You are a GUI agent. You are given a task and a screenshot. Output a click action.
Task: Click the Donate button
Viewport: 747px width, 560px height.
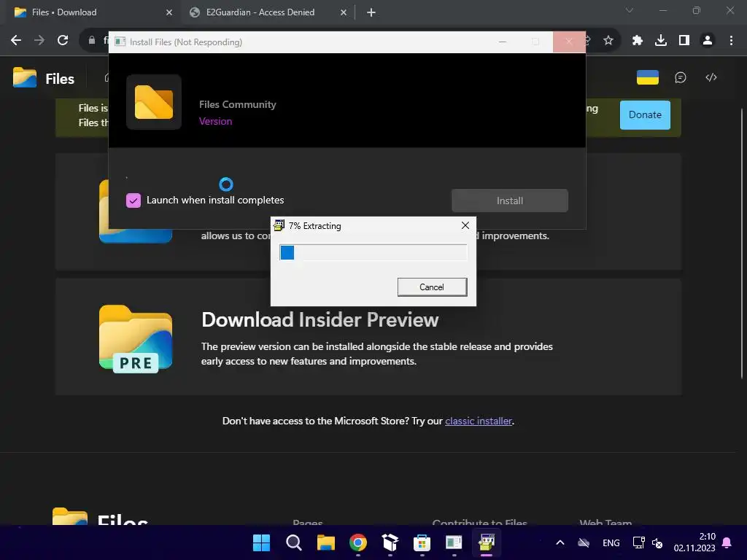pyautogui.click(x=645, y=114)
